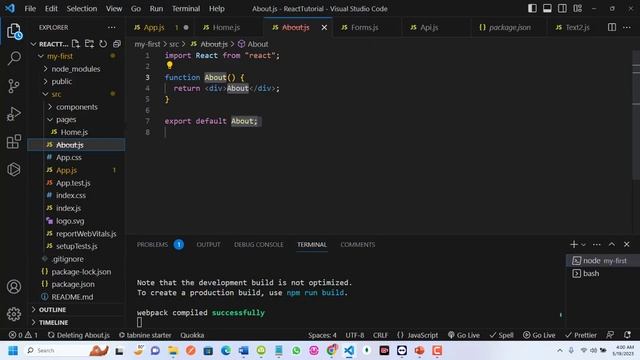640x360 pixels.
Task: Open the Manage gear icon
Action: coord(14,314)
